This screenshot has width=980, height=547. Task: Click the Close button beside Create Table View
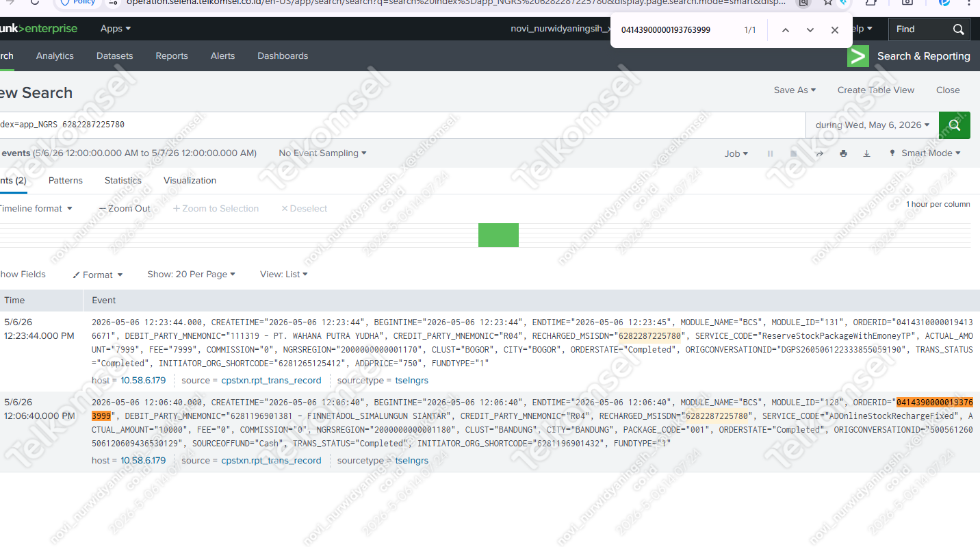pos(948,90)
